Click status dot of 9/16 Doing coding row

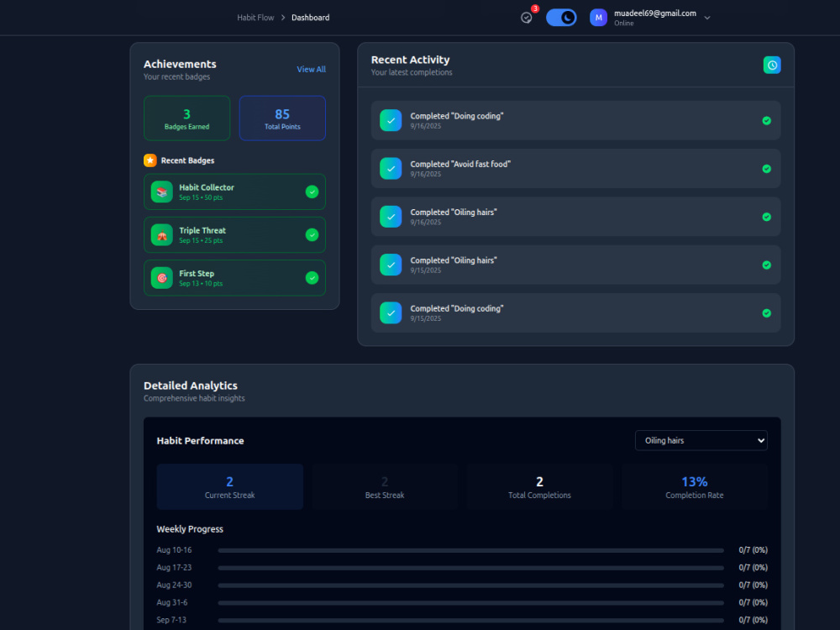(767, 120)
